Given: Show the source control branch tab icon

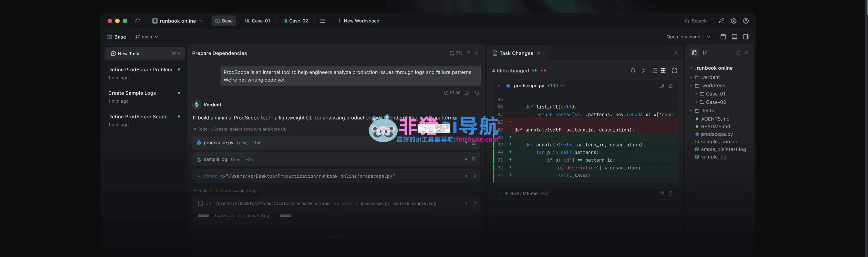Looking at the screenshot, I should [705, 53].
